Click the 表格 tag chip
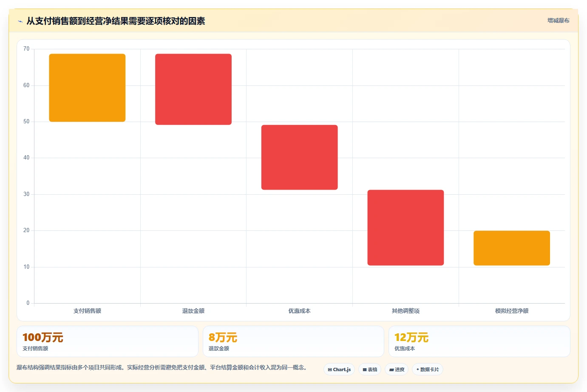Viewport: 587px width, 392px height. click(x=370, y=369)
